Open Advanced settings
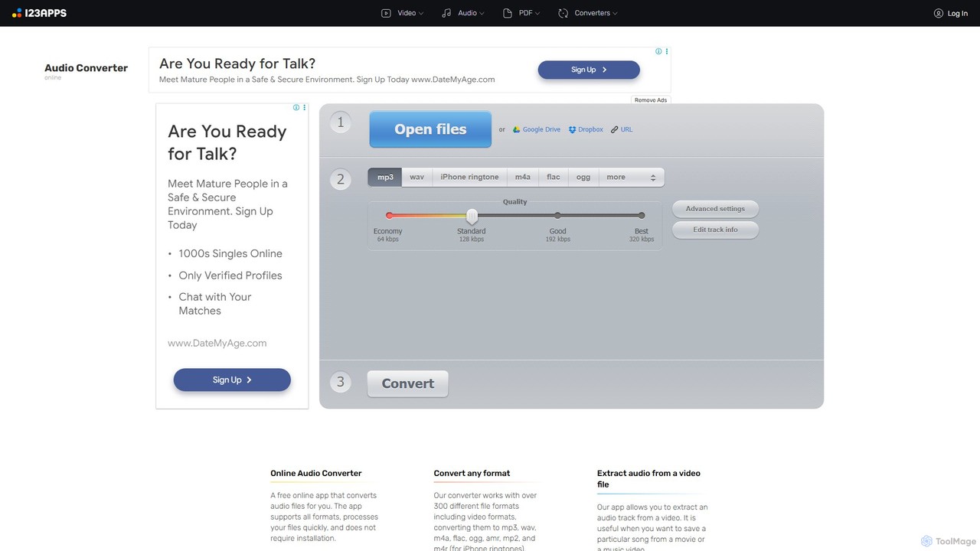The image size is (980, 551). click(x=715, y=209)
